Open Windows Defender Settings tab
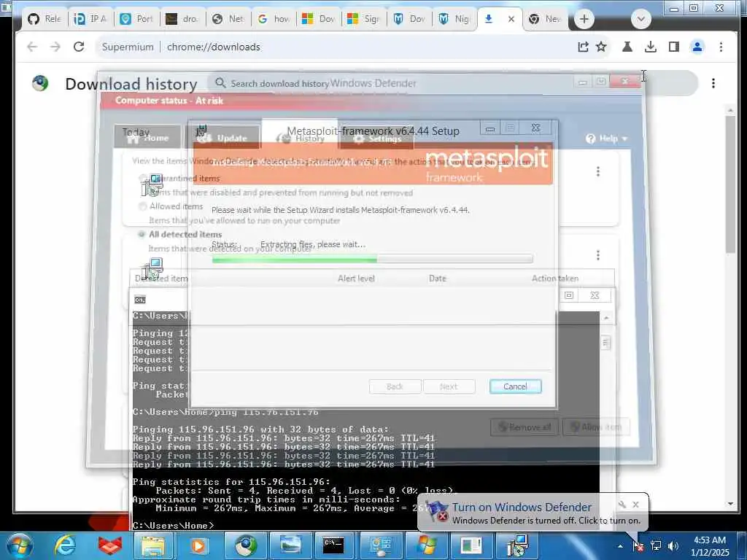 pyautogui.click(x=377, y=139)
